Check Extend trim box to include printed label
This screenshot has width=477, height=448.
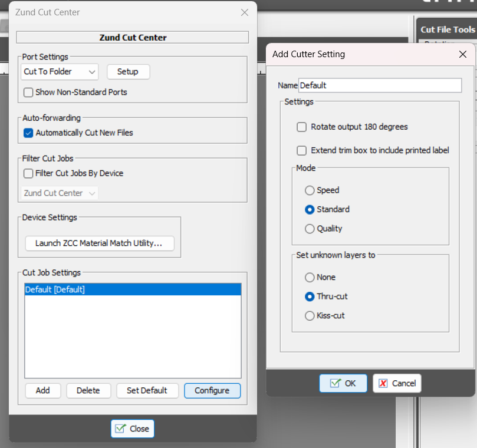(301, 150)
